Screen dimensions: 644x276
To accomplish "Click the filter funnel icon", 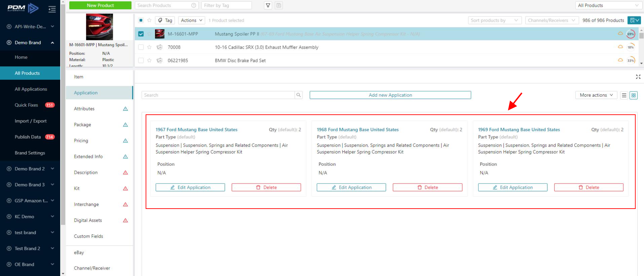I will coord(268,5).
